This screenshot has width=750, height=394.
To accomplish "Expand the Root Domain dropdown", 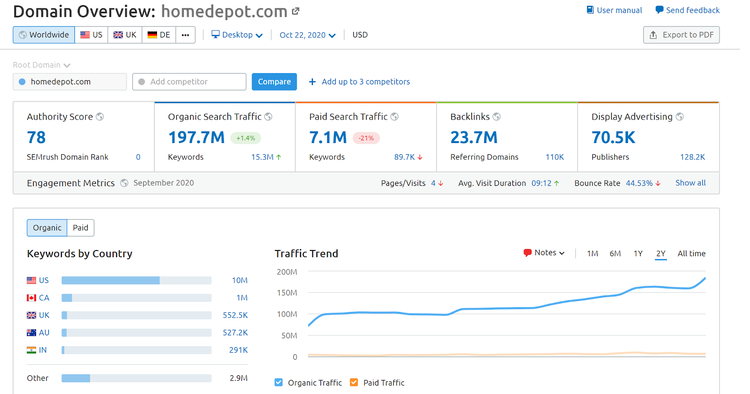I will click(42, 65).
